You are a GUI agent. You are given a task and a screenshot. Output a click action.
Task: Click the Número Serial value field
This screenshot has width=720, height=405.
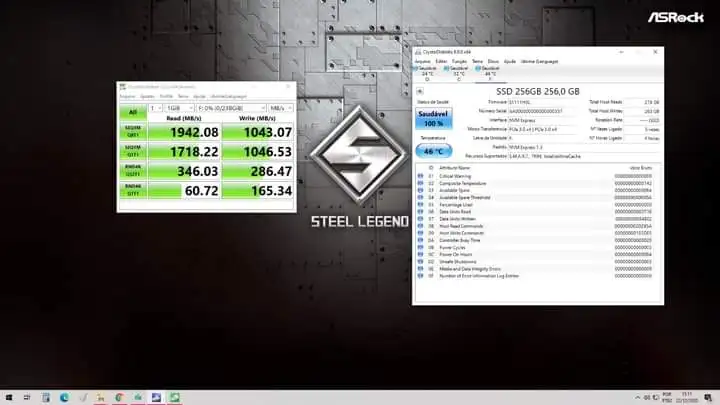tap(543, 111)
